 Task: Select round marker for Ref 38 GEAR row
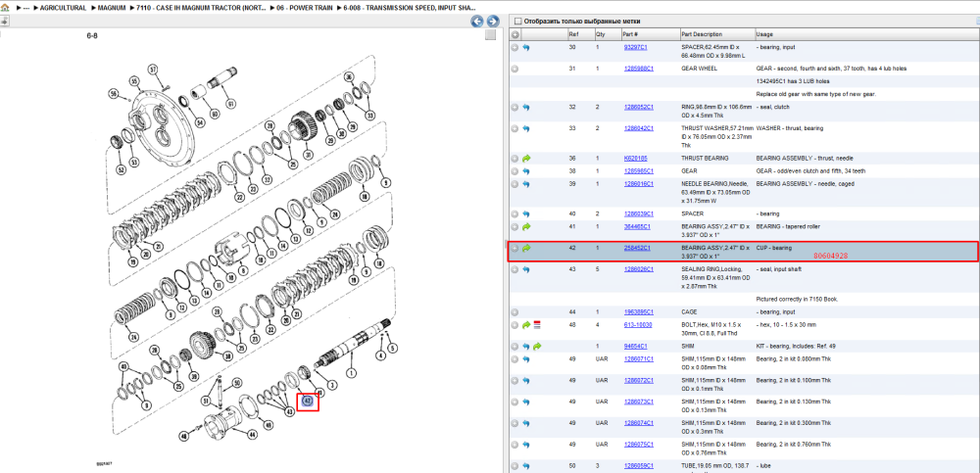click(x=515, y=171)
